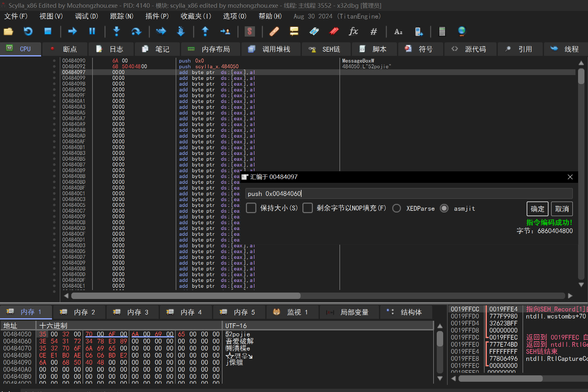Click disassembly vertical scrollbar down arrow

581,285
